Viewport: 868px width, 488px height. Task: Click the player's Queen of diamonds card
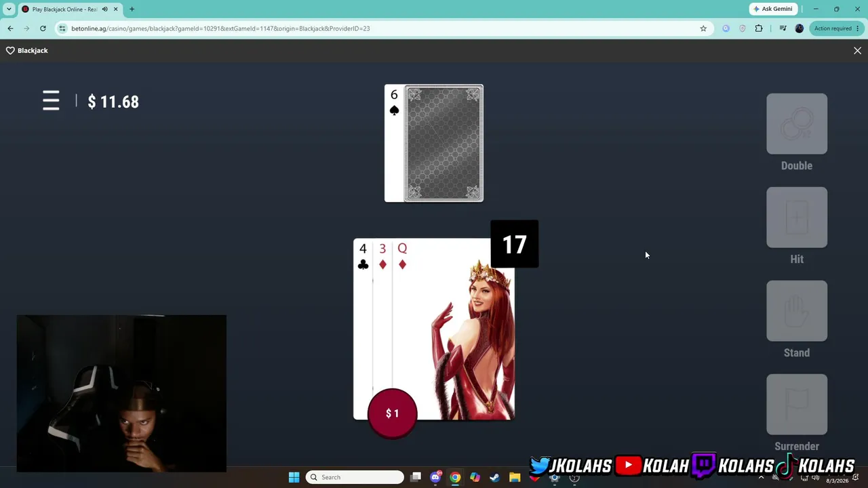(x=453, y=329)
